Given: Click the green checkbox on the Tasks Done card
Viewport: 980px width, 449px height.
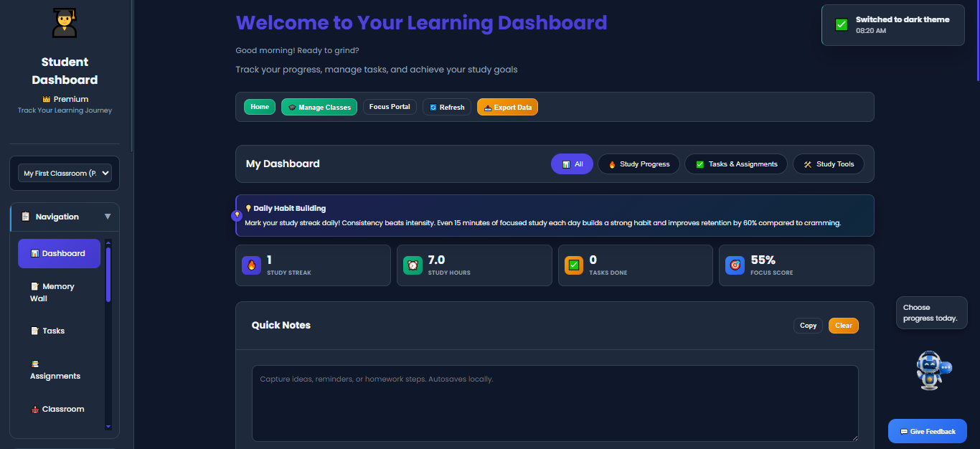Looking at the screenshot, I should coord(573,265).
